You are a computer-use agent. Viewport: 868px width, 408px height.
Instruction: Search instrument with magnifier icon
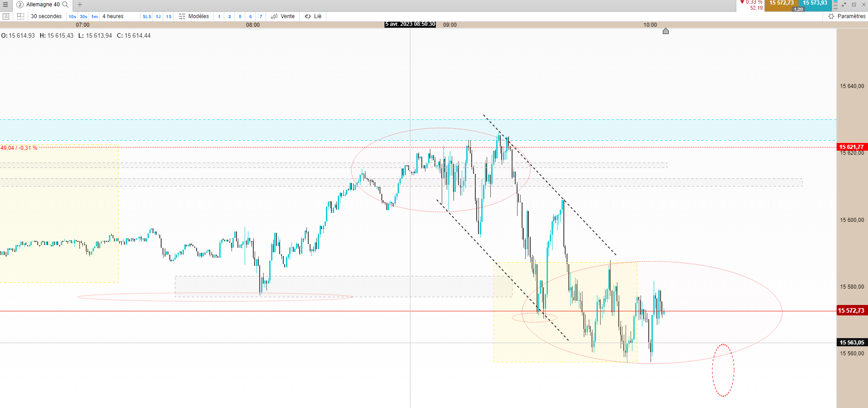click(65, 5)
